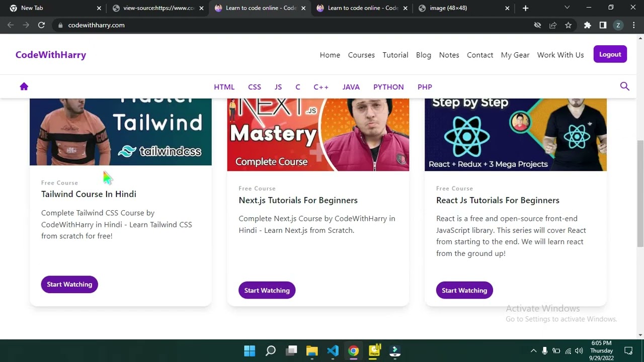Select PYTHON in the language bar

[388, 86]
